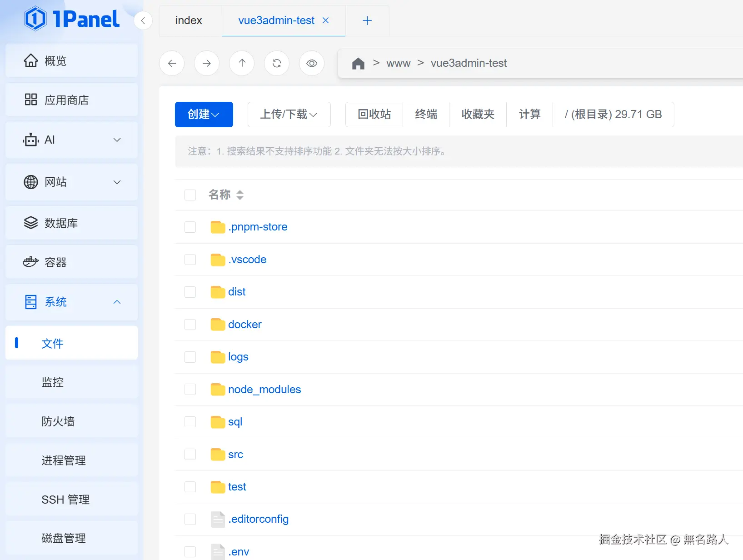This screenshot has width=743, height=560.
Task: Sort files by 名称 column arrows
Action: coord(240,195)
